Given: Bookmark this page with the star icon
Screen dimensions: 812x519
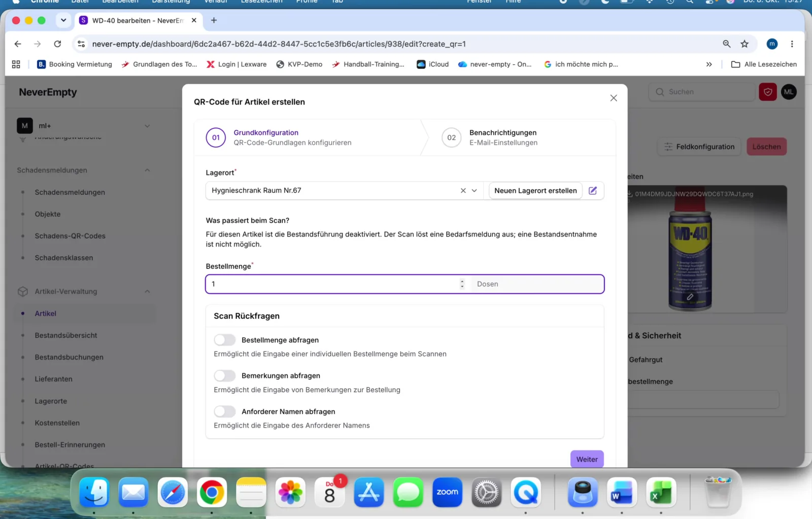Looking at the screenshot, I should click(x=745, y=44).
